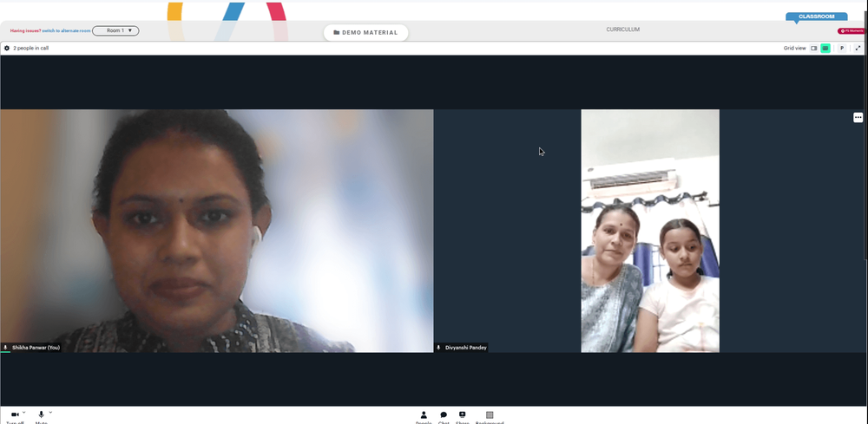Open the Chat panel
Screen dimensions: 868x424
(444, 415)
